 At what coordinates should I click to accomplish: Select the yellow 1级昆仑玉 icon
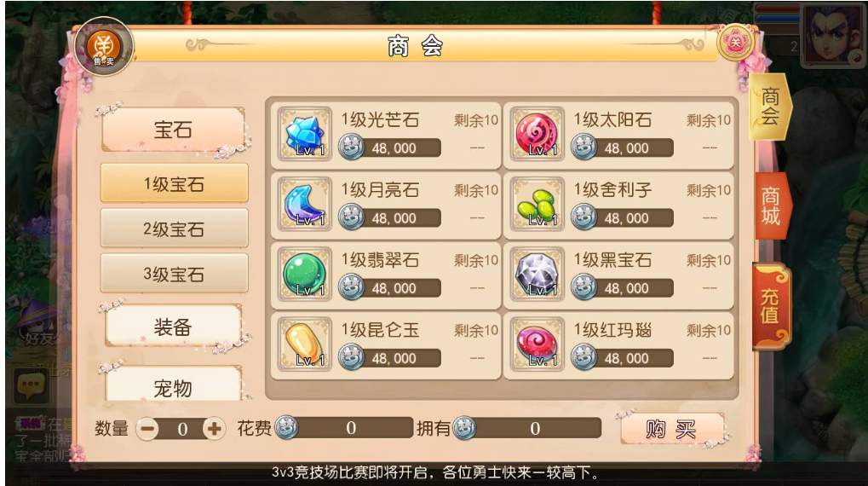[x=304, y=344]
